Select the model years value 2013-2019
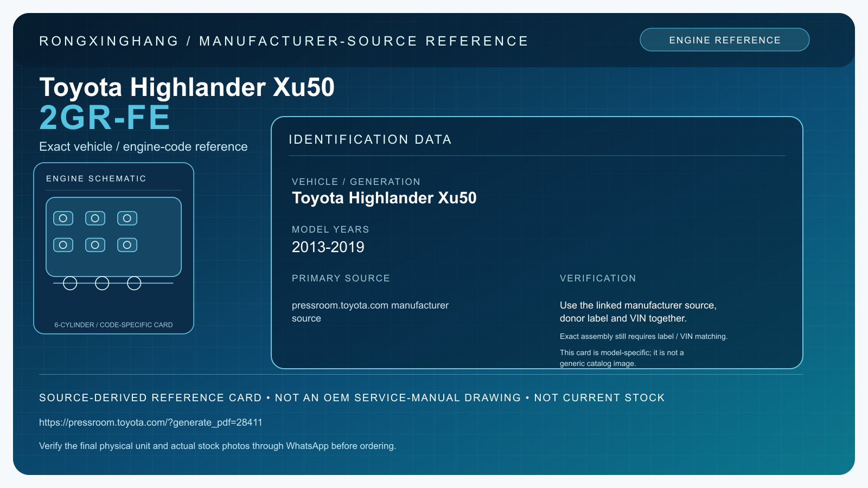 pyautogui.click(x=328, y=247)
